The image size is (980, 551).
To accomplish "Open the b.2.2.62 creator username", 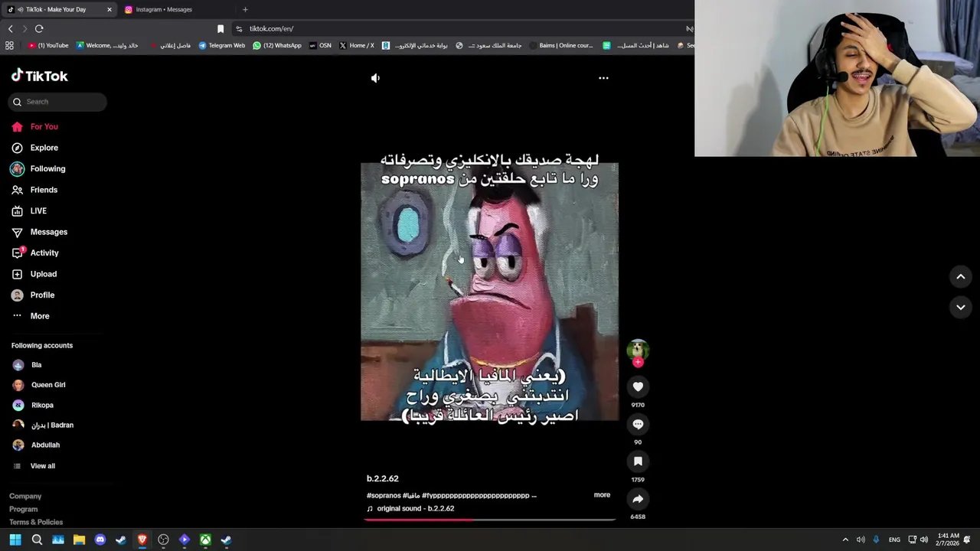I will pos(382,479).
